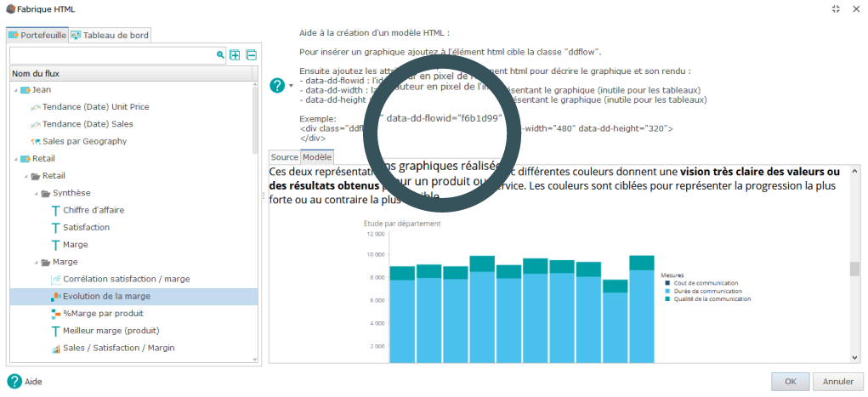Click the Meilleur marge (produit) text icon
868x397 pixels.
55,331
